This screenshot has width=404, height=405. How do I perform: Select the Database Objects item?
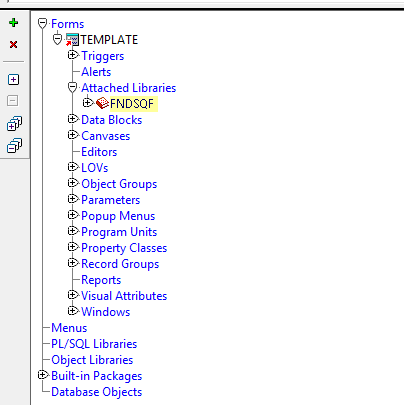[x=97, y=392]
